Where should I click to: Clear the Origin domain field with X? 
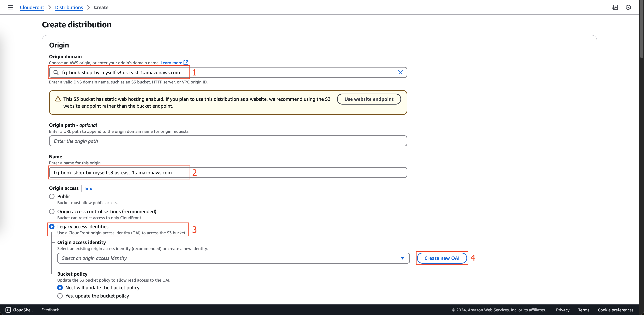pyautogui.click(x=400, y=72)
